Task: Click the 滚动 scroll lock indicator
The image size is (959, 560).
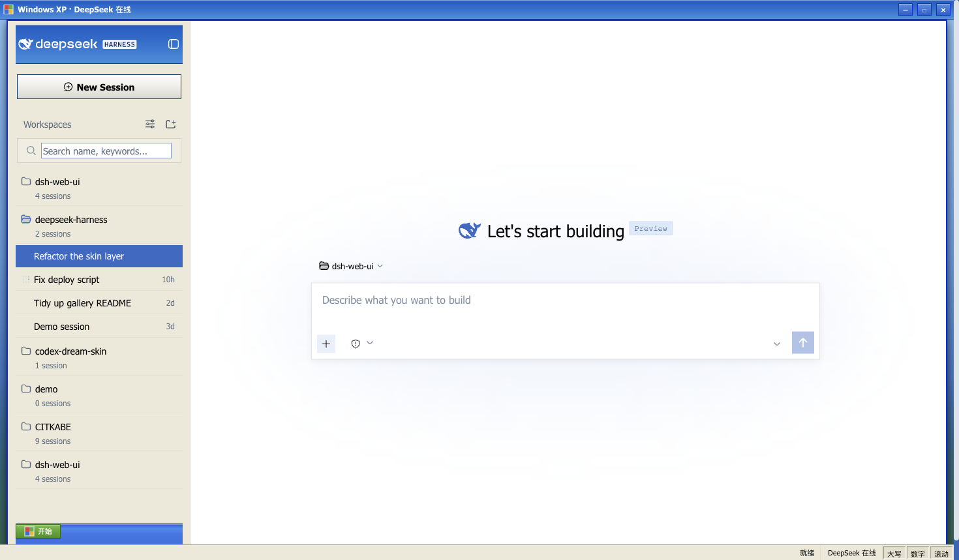Action: coord(941,553)
